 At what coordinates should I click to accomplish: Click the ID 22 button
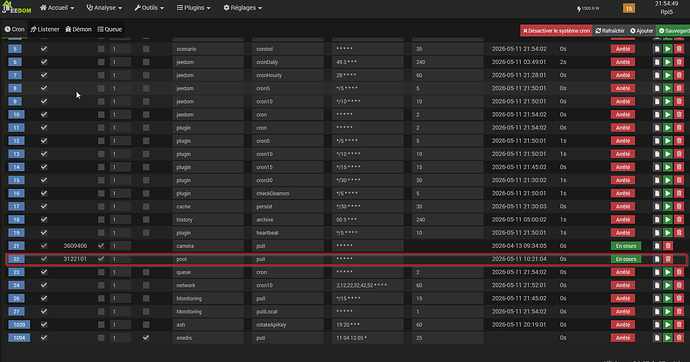click(16, 259)
